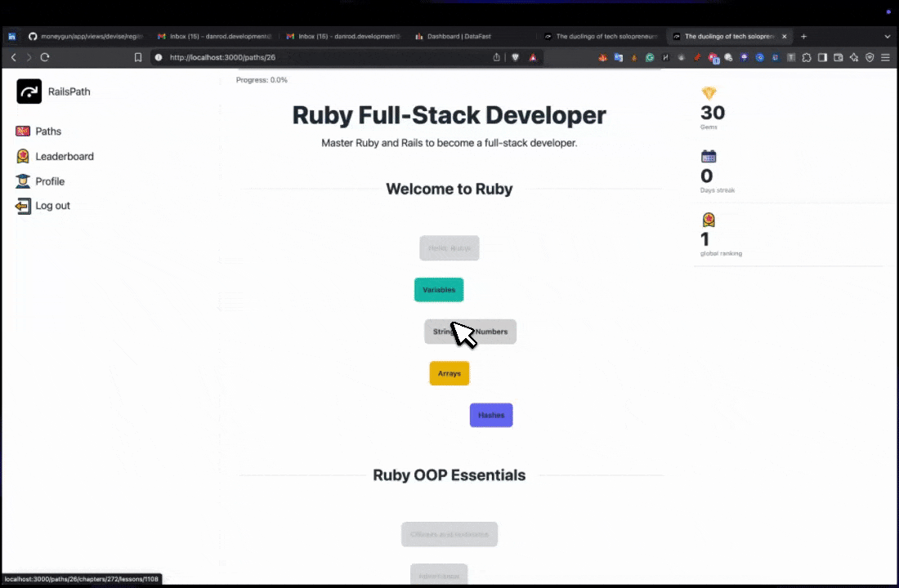The height and width of the screenshot is (588, 899).
Task: Click the Leaderboard medal icon
Action: click(x=23, y=156)
